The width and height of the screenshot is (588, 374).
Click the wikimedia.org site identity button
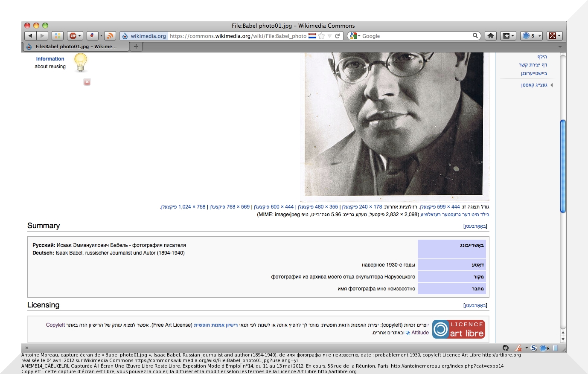tap(144, 36)
